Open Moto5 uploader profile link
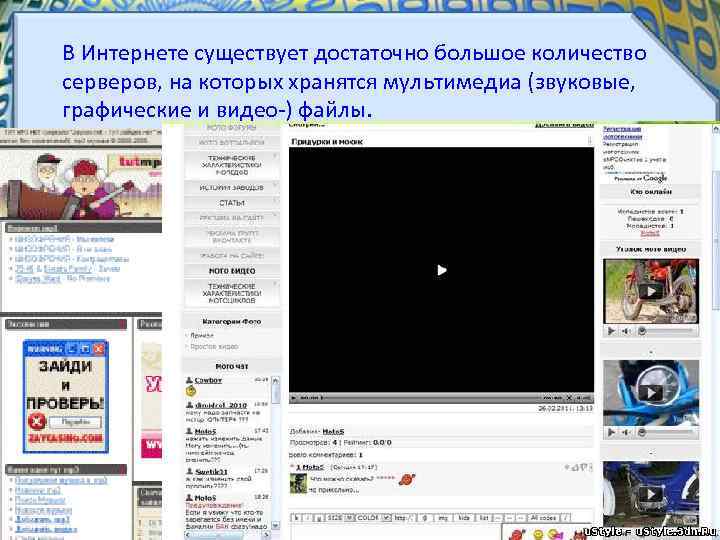This screenshot has height=540, width=720. (x=333, y=431)
